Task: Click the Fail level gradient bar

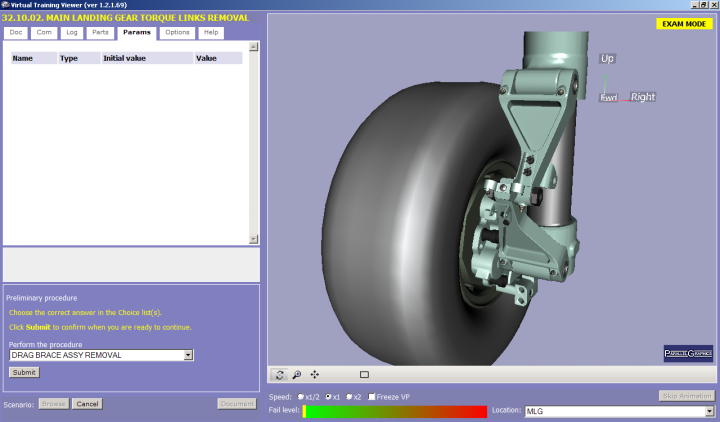Action: (395, 411)
